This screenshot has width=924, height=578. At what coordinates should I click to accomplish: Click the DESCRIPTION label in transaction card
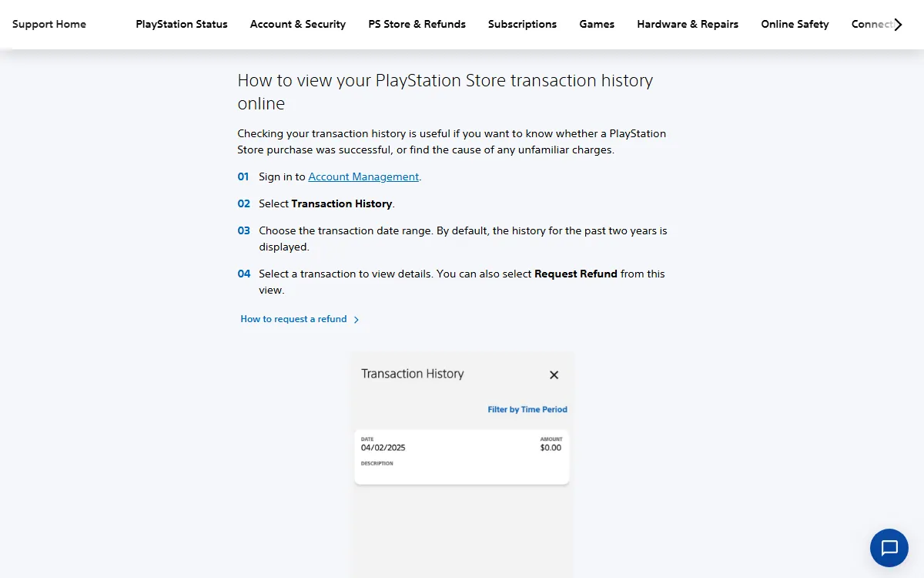pos(377,464)
